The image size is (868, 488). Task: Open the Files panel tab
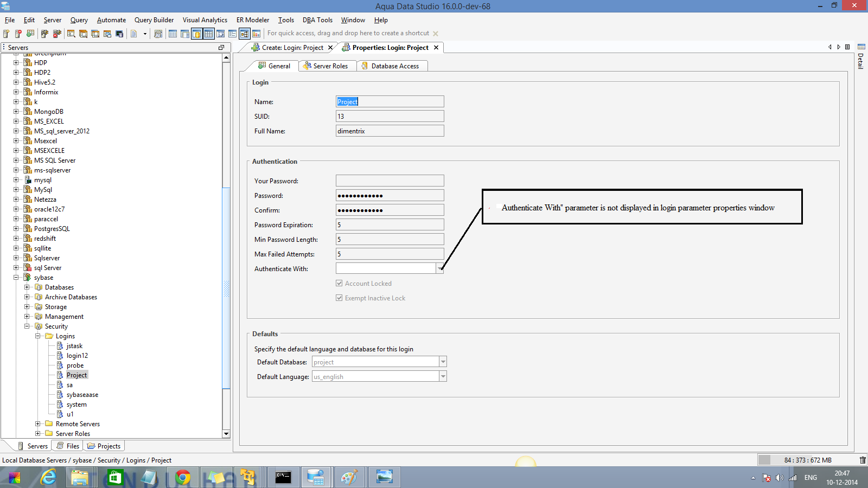(x=68, y=446)
